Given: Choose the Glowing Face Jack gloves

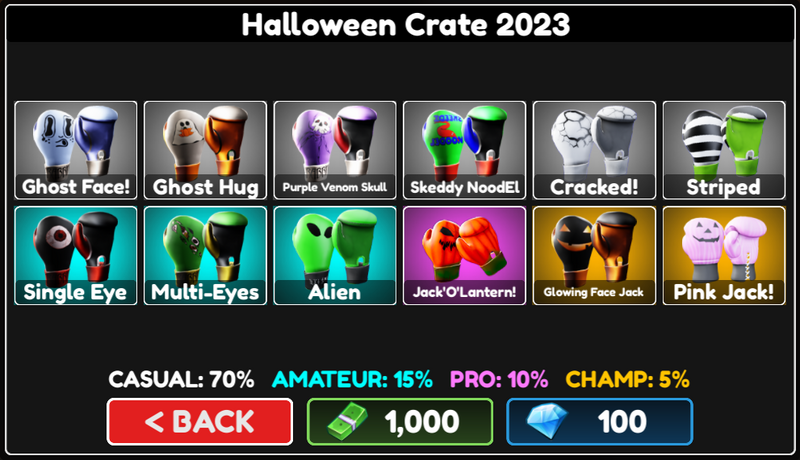Looking at the screenshot, I should click(x=594, y=255).
